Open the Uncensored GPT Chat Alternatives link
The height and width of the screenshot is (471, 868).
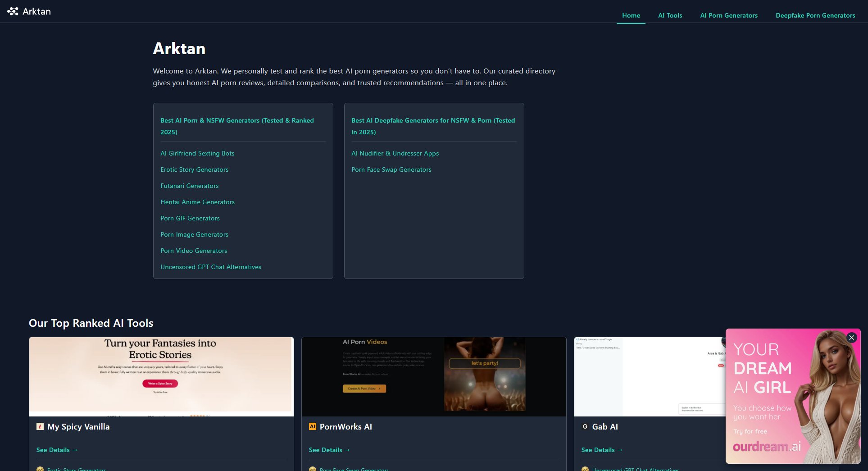coord(210,267)
